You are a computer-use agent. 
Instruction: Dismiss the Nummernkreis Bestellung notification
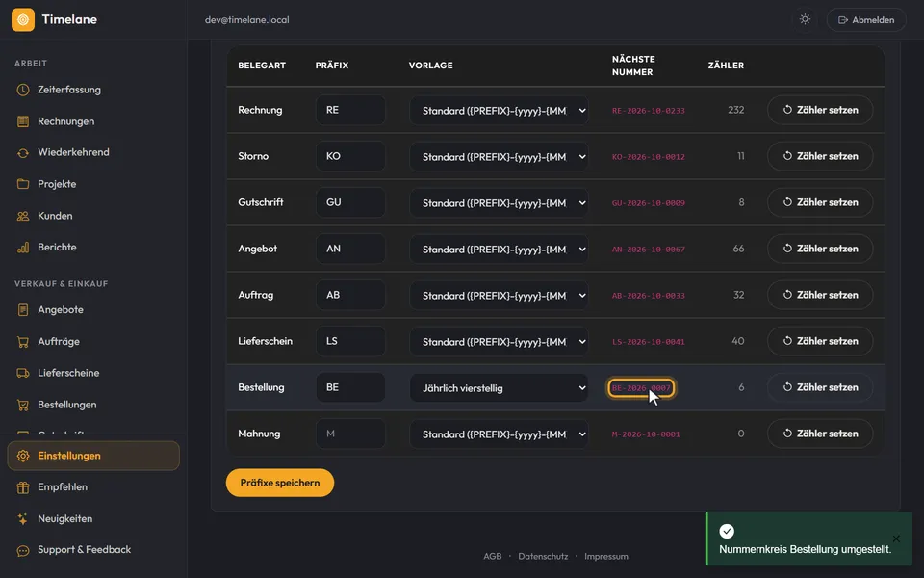coord(896,539)
